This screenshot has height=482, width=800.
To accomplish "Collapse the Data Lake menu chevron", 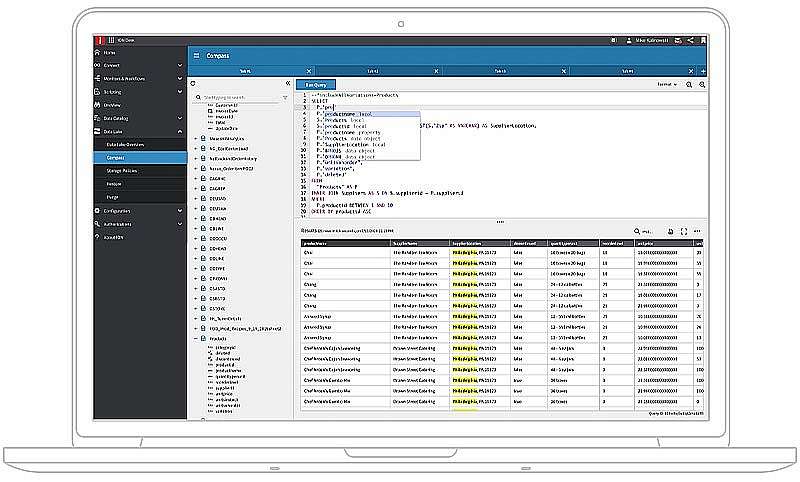I will (x=180, y=132).
